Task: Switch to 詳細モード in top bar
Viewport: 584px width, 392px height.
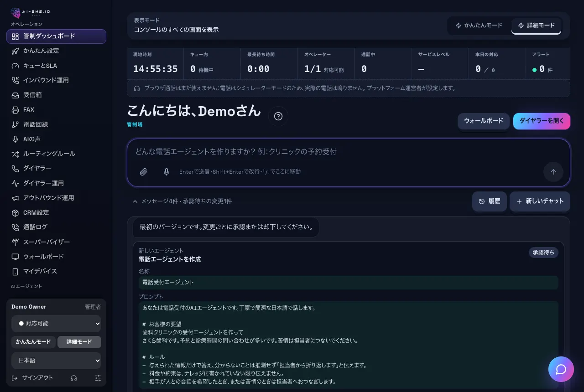Action: point(536,26)
